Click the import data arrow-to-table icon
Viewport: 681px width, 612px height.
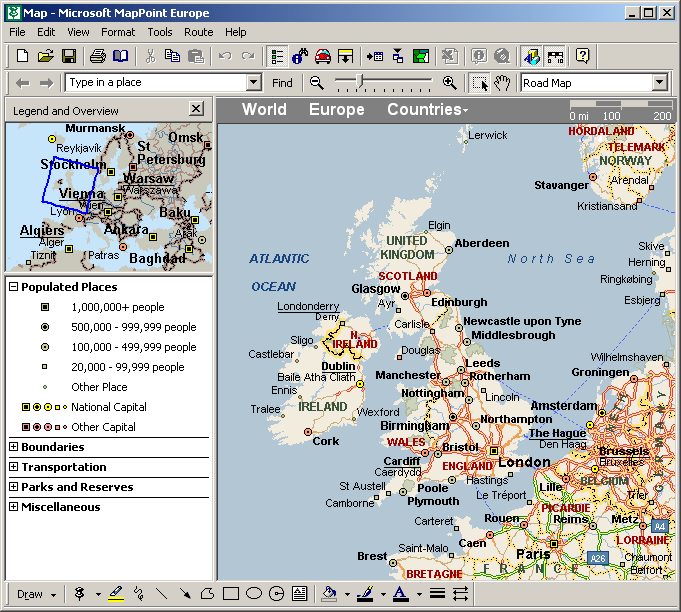(x=375, y=56)
